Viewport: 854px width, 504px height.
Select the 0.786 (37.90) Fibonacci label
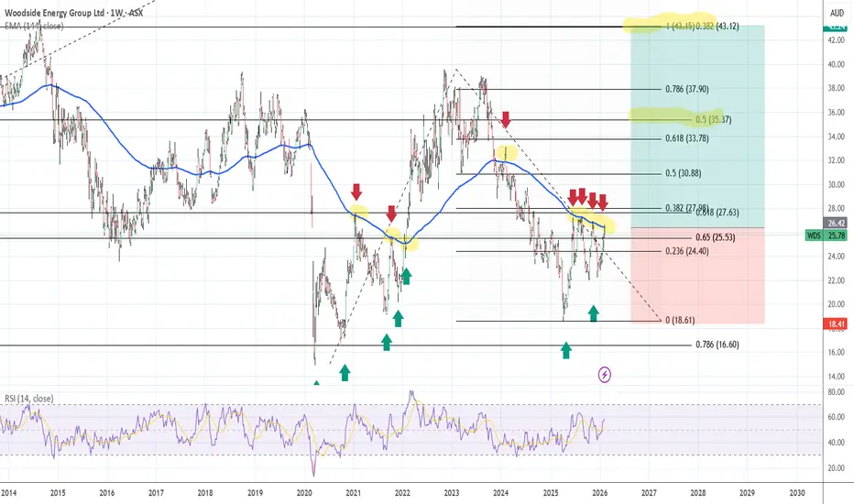tap(687, 89)
